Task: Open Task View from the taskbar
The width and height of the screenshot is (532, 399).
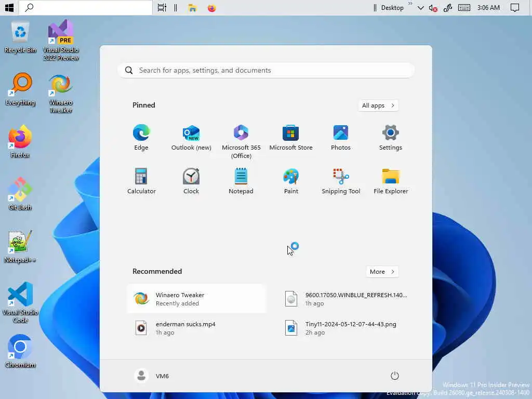Action: (x=162, y=7)
